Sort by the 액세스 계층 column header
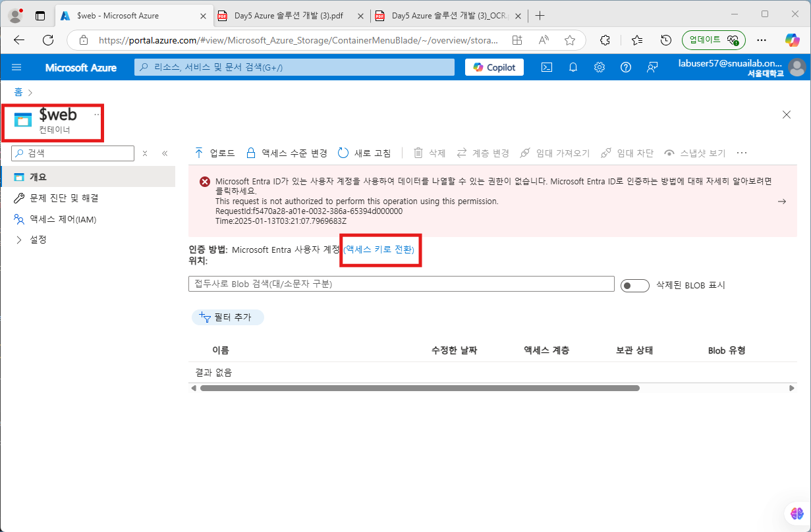Screen dimensions: 811x532 coord(546,350)
